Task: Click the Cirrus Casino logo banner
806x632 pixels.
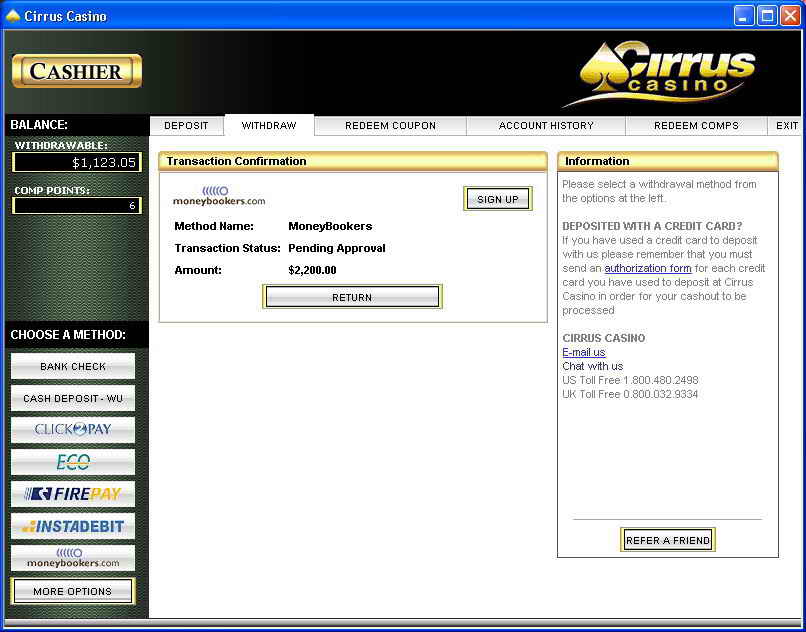Action: tap(660, 73)
